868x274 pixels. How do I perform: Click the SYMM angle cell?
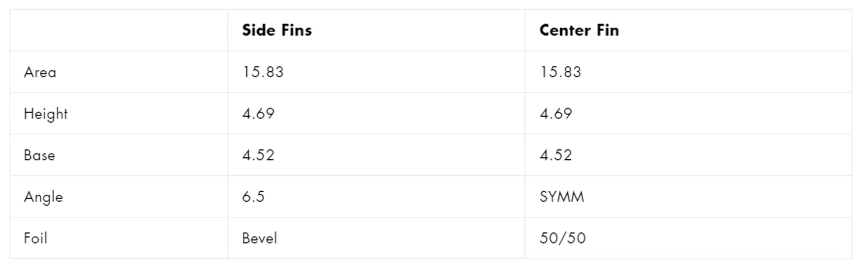coord(562,197)
